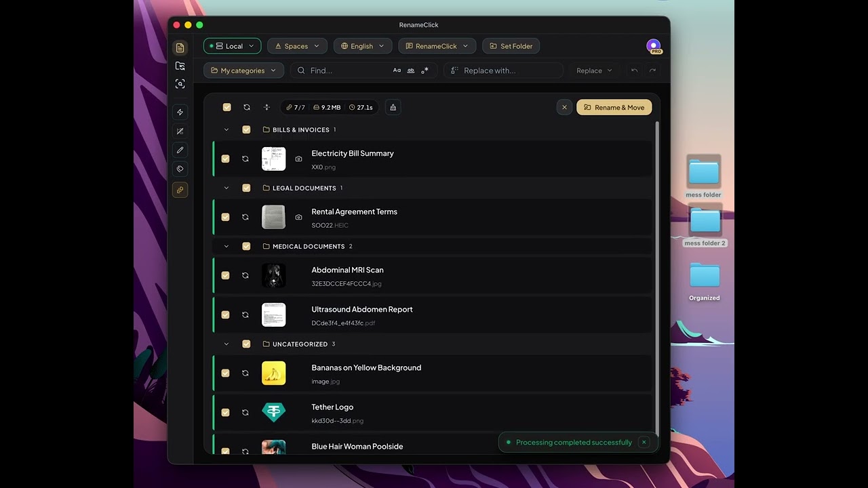Viewport: 868px width, 488px height.
Task: Uncheck the Medical Documents category checkbox
Action: (x=246, y=246)
